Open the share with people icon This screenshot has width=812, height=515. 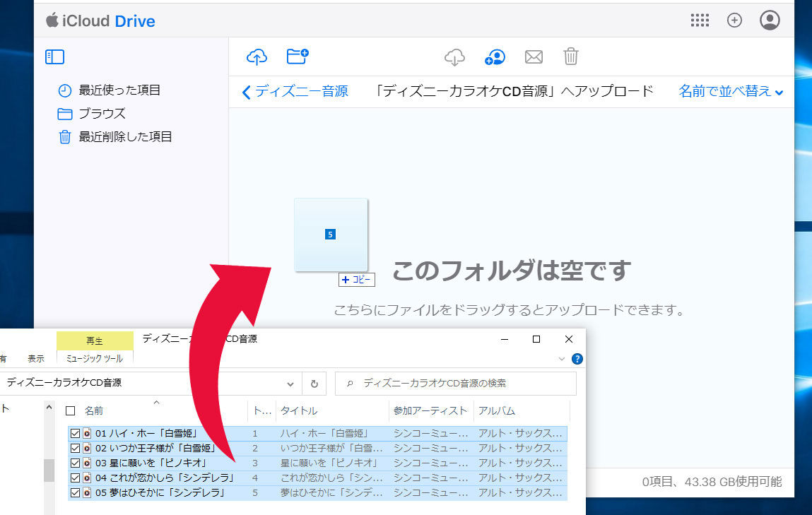click(495, 57)
